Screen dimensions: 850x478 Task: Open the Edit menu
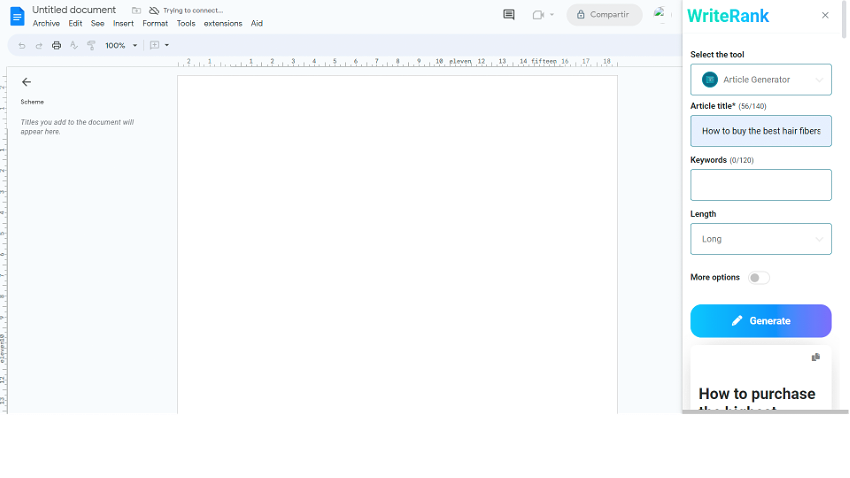point(75,23)
